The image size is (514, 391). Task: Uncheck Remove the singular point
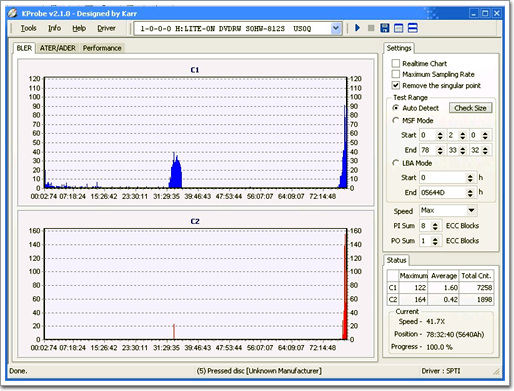pyautogui.click(x=396, y=85)
